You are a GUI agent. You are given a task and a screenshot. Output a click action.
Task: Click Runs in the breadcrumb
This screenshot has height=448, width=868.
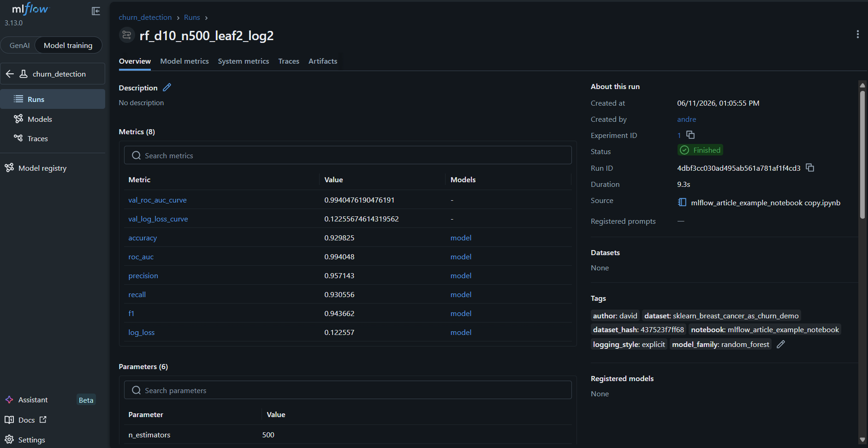[x=192, y=17]
